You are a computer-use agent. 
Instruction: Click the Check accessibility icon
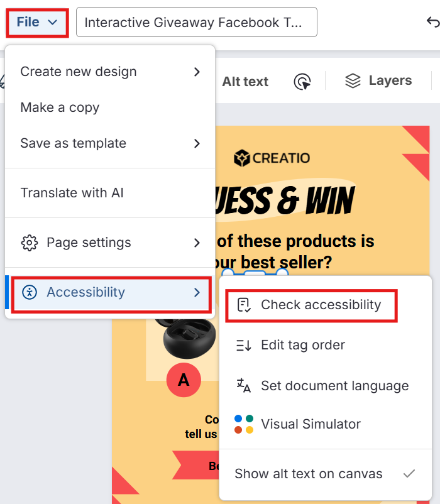click(243, 305)
